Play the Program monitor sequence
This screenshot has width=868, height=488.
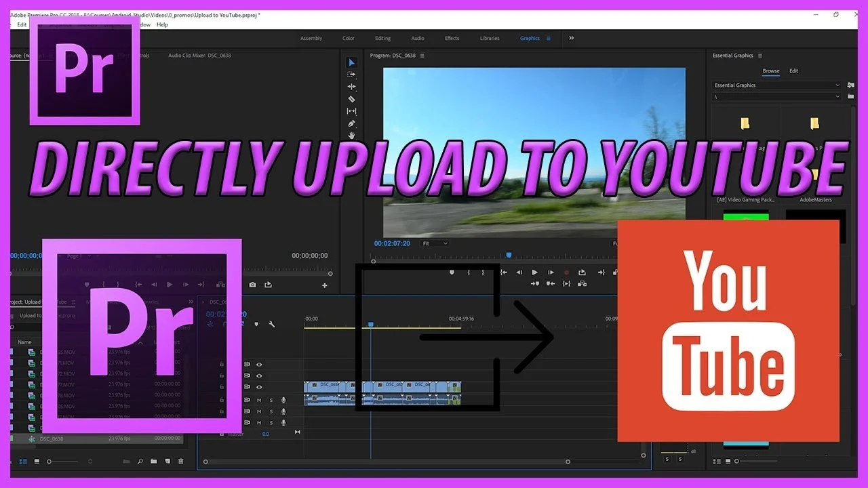[534, 272]
